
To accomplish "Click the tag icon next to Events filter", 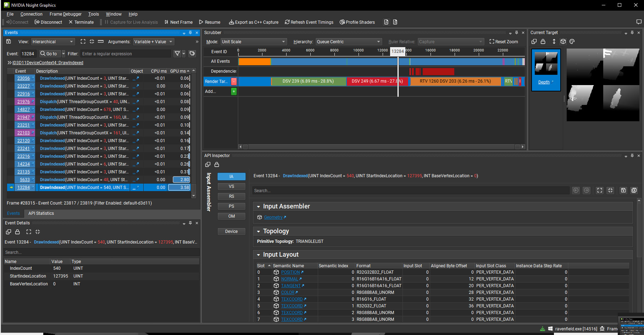I will pyautogui.click(x=192, y=54).
